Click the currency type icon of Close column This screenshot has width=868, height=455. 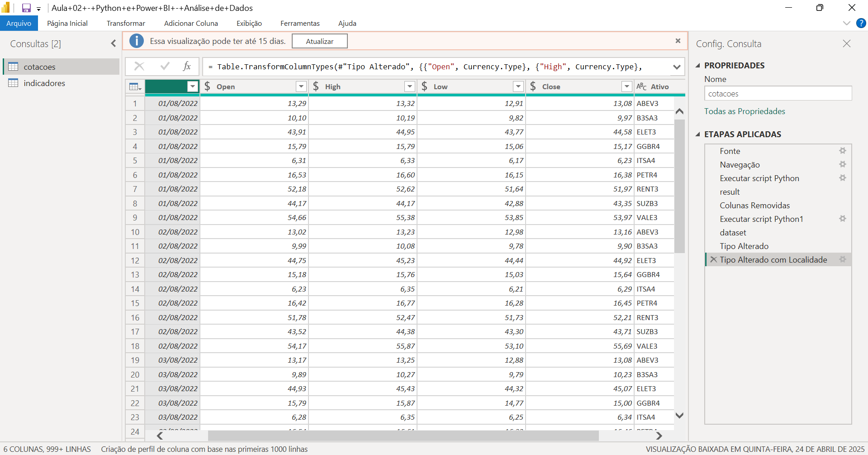(533, 86)
